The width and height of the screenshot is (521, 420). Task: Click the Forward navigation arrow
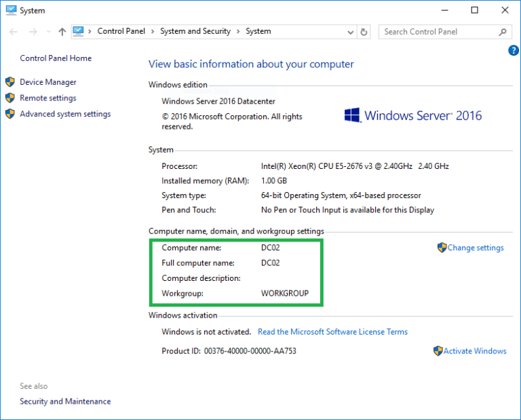(32, 32)
